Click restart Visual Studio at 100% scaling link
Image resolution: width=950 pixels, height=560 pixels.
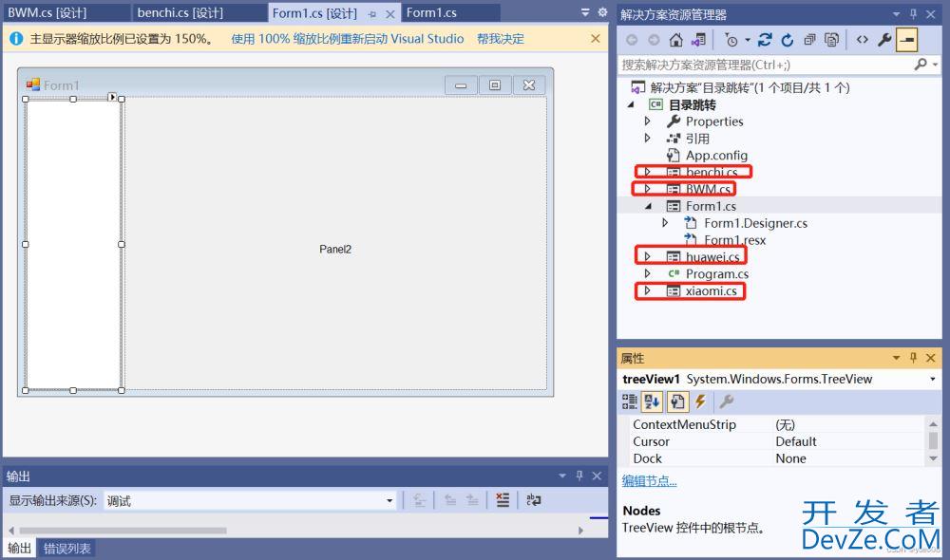pos(347,39)
